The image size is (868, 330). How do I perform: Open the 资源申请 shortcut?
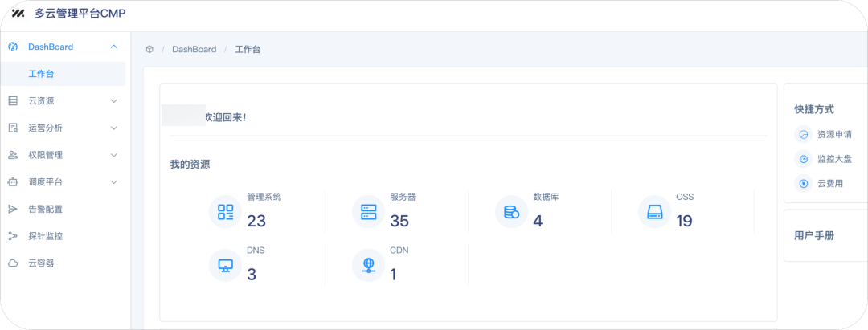pyautogui.click(x=833, y=134)
